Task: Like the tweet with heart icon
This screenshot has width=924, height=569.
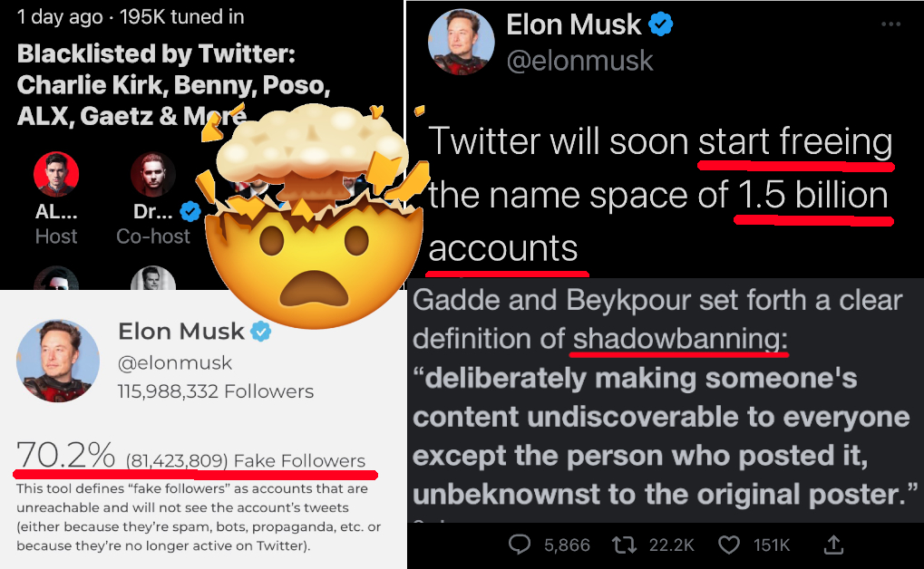Action: [729, 545]
